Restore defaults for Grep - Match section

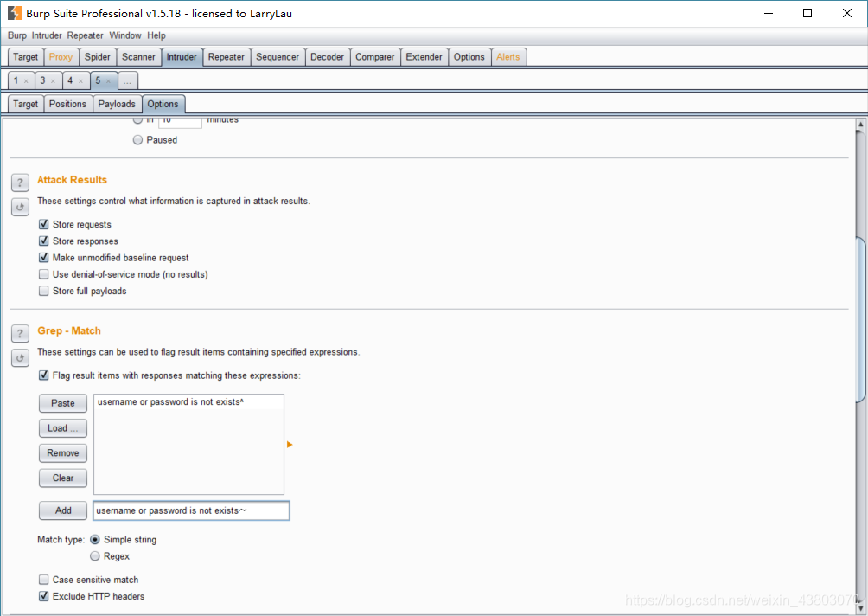point(20,358)
